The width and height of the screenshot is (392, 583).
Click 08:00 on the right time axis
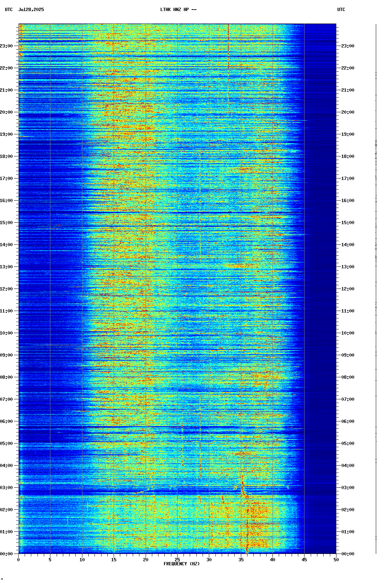click(348, 377)
